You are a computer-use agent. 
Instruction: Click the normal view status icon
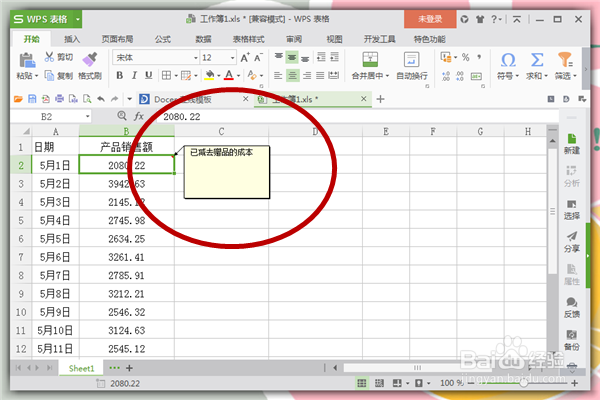(362, 383)
